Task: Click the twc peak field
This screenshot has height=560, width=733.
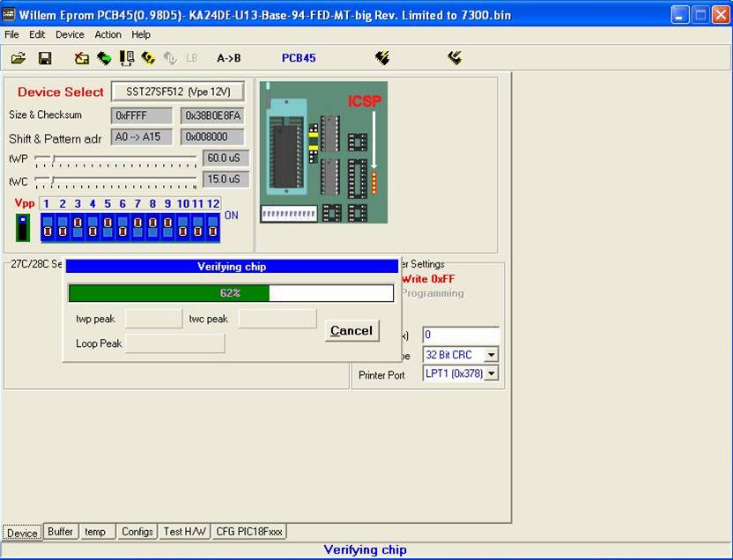Action: (x=278, y=319)
